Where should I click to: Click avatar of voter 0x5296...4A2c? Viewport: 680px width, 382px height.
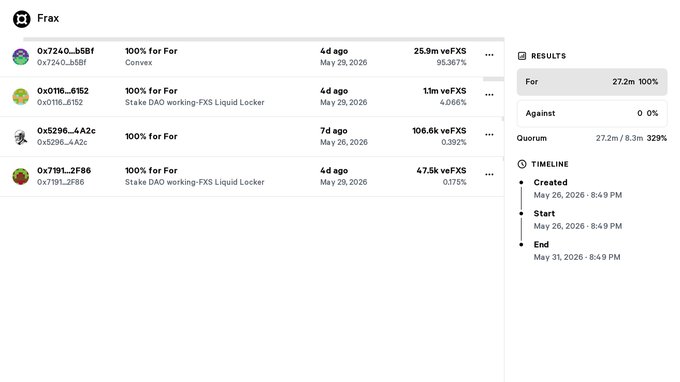point(21,137)
